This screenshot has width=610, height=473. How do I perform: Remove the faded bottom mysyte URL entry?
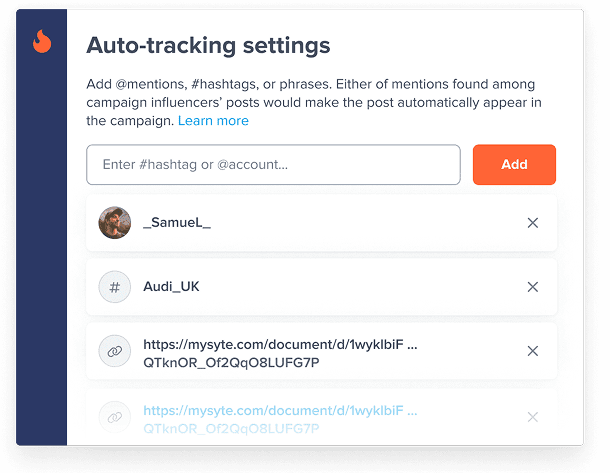(533, 417)
